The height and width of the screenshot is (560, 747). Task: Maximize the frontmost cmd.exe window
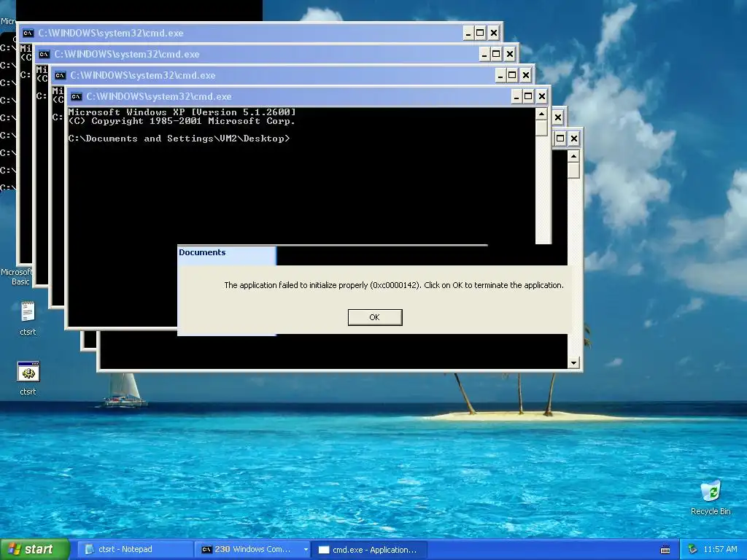pos(528,97)
